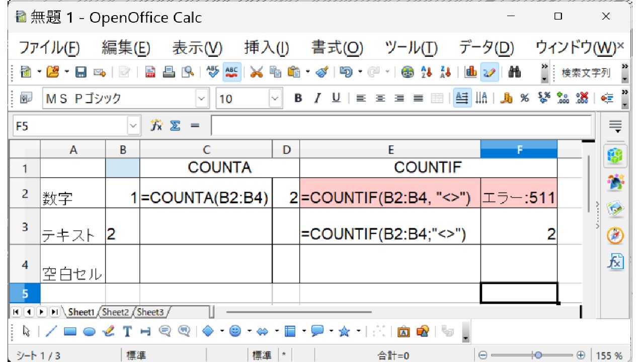Switch to the Sheet3 tab
The image size is (644, 362).
pyautogui.click(x=150, y=312)
